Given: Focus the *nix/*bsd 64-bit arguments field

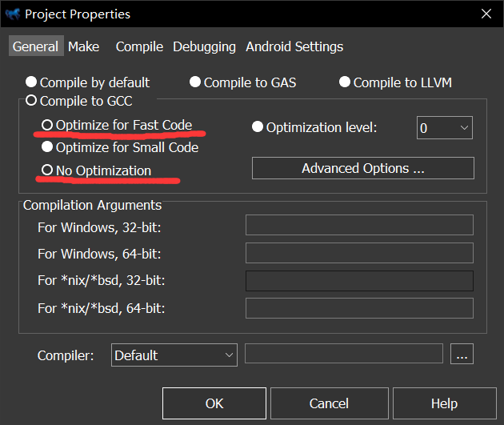Looking at the screenshot, I should click(x=359, y=308).
